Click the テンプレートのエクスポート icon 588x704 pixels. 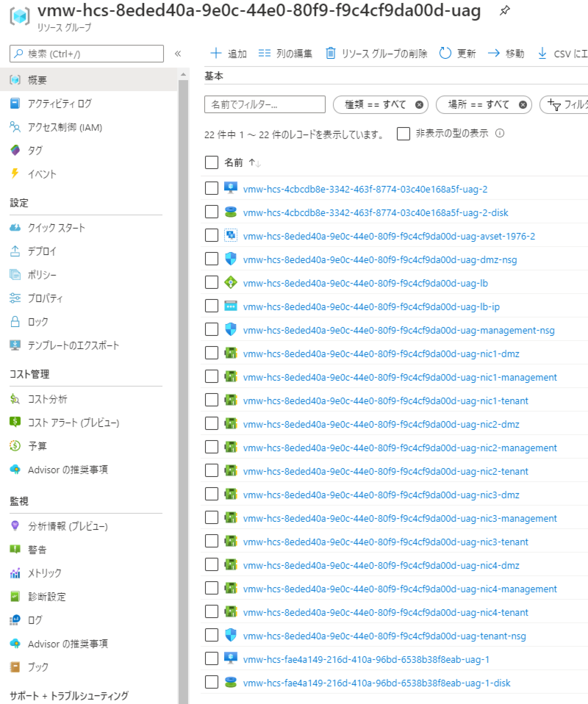15,345
